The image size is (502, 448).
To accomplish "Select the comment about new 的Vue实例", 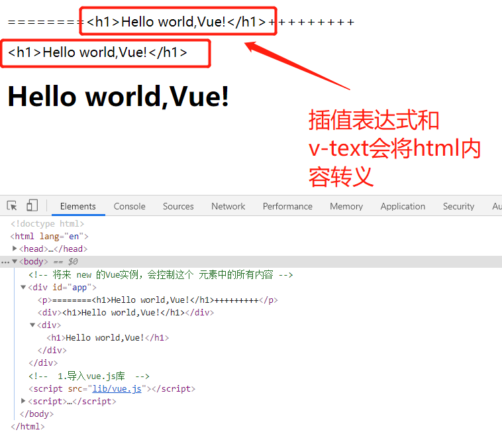I will [x=161, y=274].
